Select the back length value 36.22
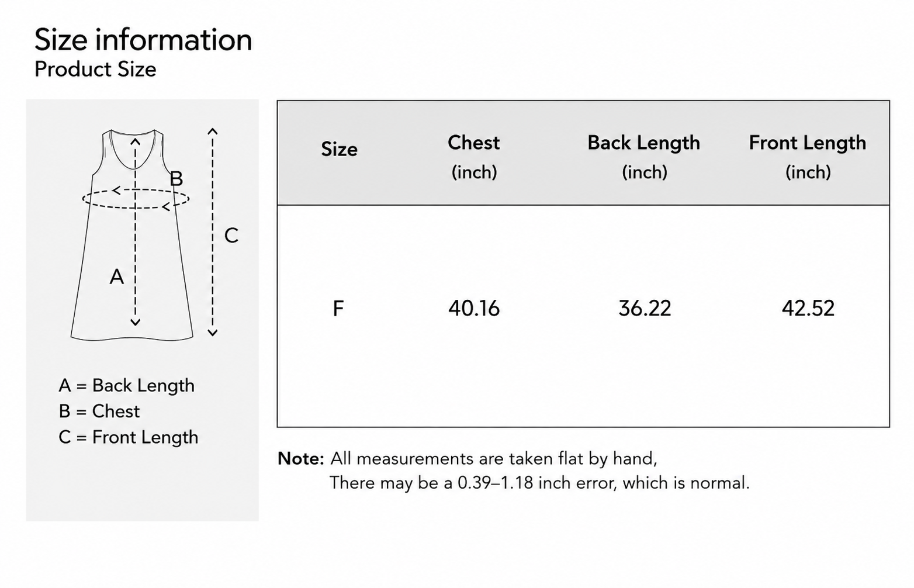This screenshot has height=588, width=914. [645, 308]
